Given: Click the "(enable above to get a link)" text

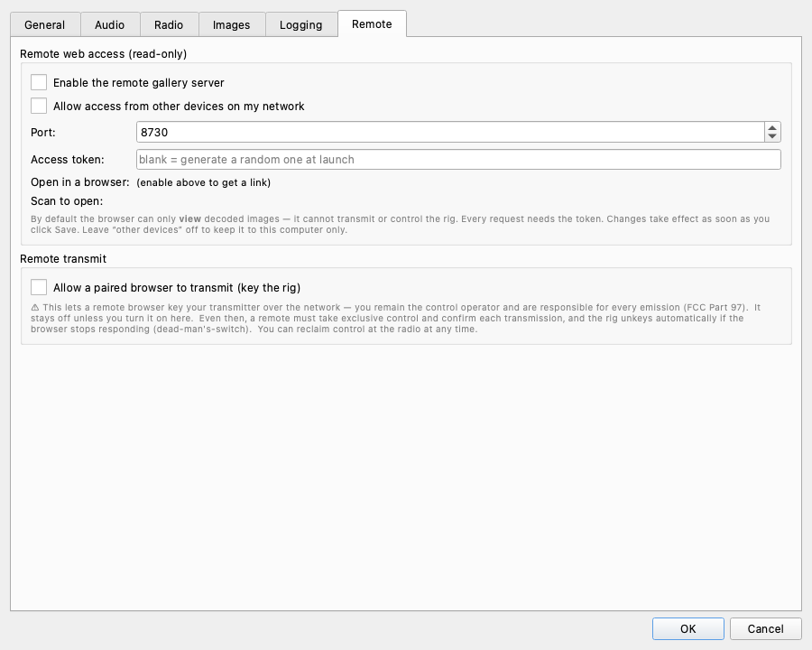Looking at the screenshot, I should tap(204, 182).
